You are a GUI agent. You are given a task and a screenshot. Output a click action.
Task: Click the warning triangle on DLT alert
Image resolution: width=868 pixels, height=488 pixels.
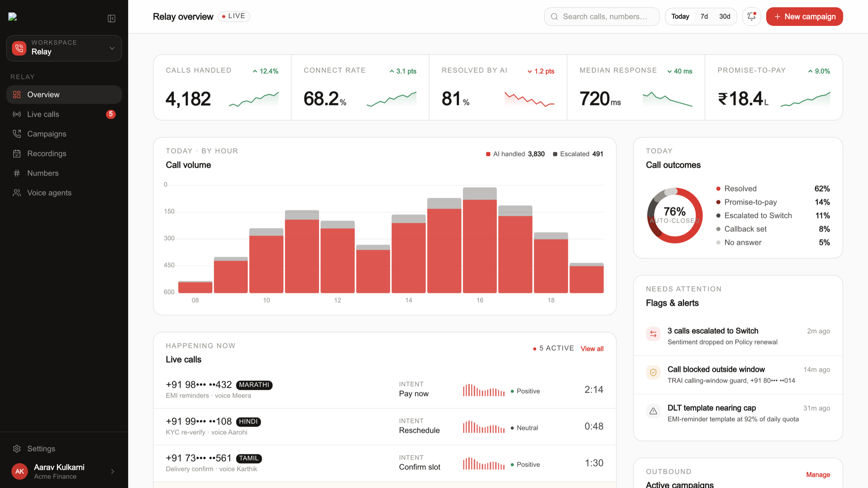(x=653, y=411)
